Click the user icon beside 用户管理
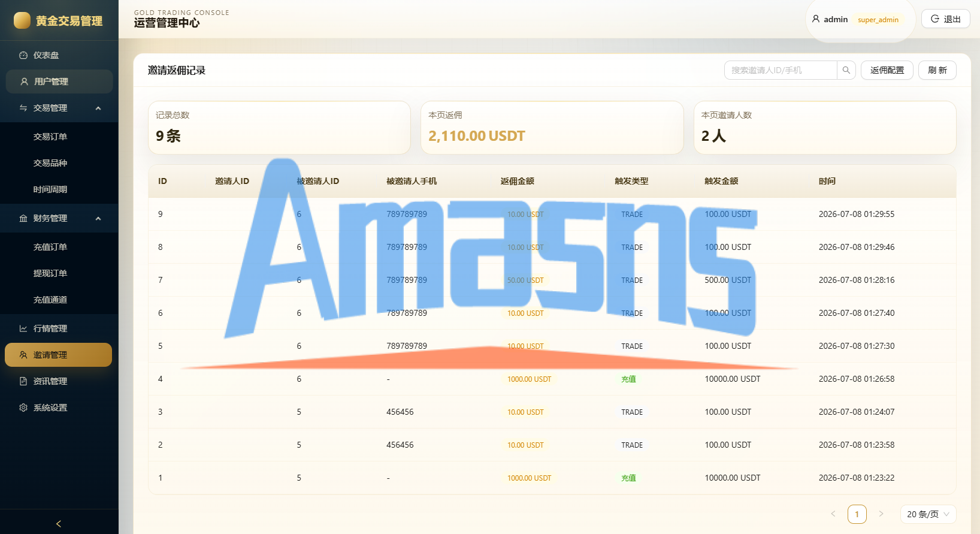The image size is (980, 534). [25, 82]
